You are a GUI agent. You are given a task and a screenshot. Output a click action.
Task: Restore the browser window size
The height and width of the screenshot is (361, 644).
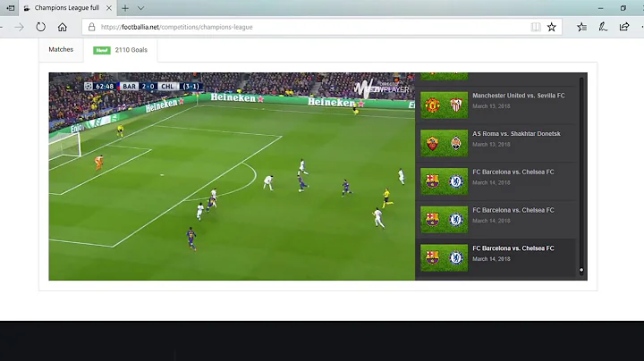pos(623,8)
